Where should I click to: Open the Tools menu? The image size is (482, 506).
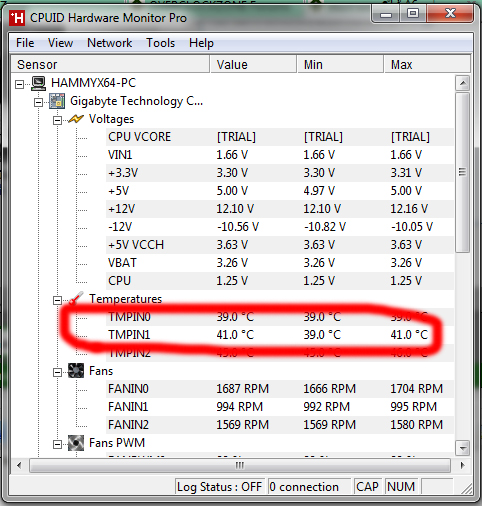(x=160, y=43)
